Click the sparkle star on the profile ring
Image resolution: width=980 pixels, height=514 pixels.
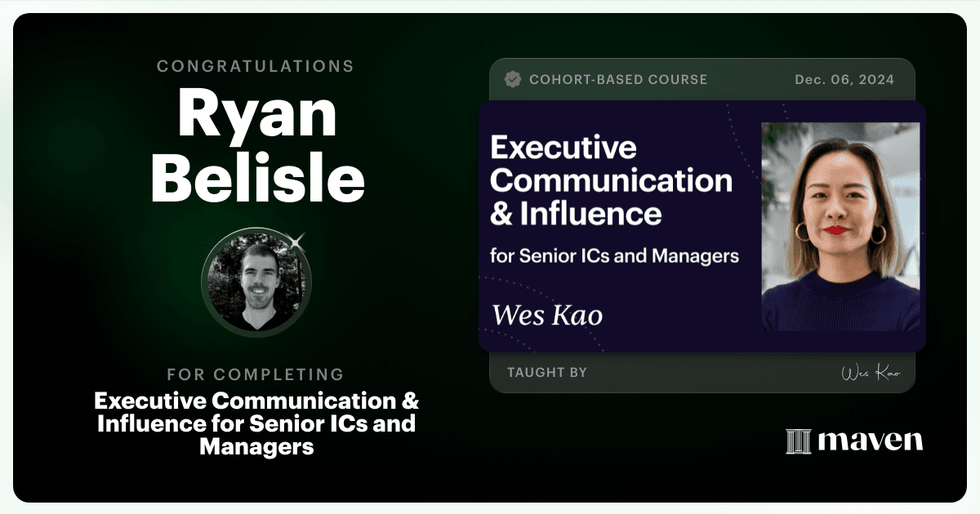click(296, 241)
